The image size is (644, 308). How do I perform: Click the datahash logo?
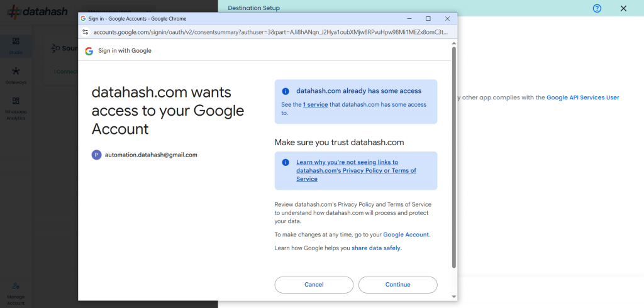[x=37, y=11]
